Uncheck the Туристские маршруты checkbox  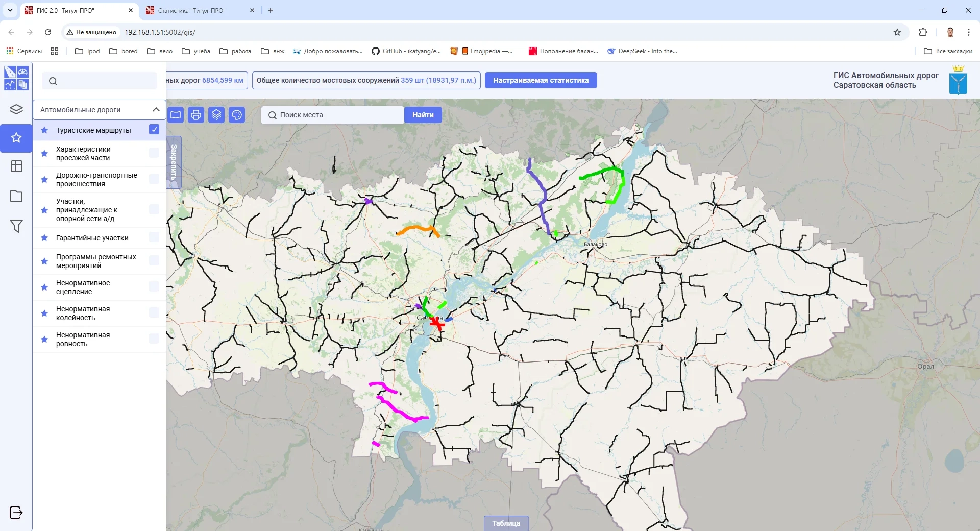pyautogui.click(x=154, y=130)
